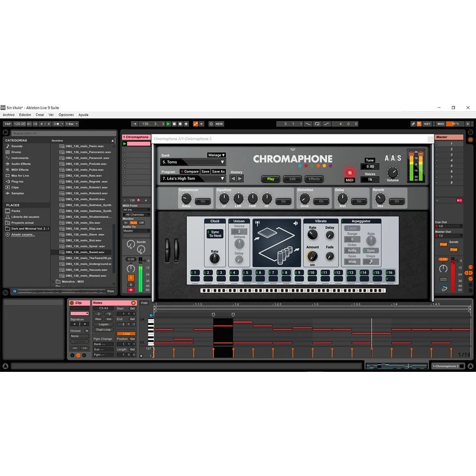Open the Instruments category in the browser
The width and height of the screenshot is (476, 476).
pos(20,158)
